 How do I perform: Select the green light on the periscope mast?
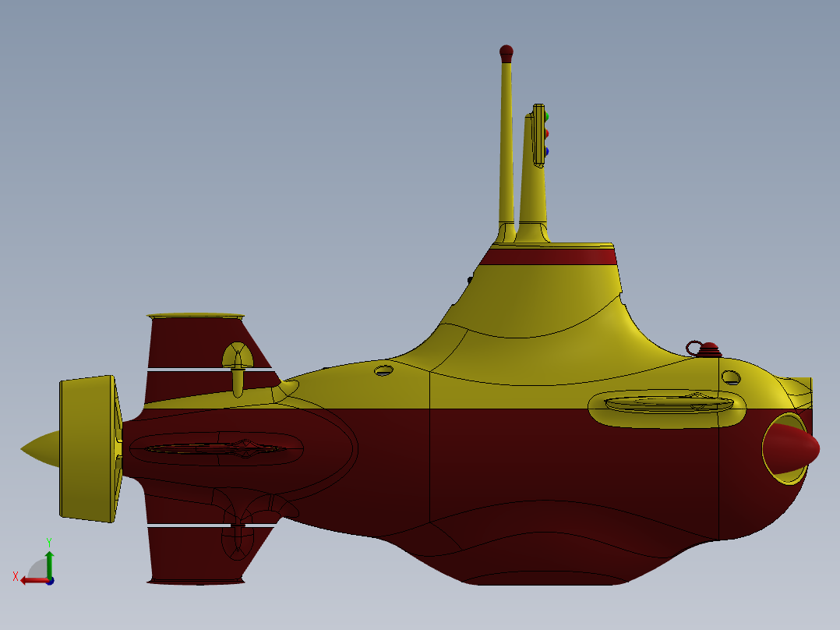[x=546, y=116]
